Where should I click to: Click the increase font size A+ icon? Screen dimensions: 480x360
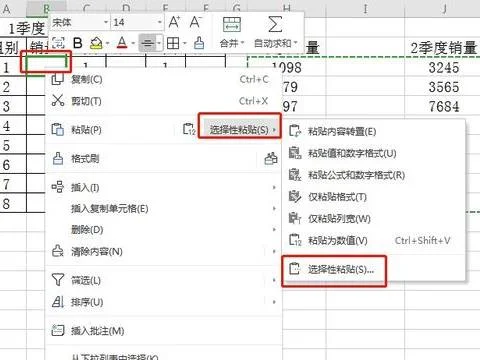point(174,22)
